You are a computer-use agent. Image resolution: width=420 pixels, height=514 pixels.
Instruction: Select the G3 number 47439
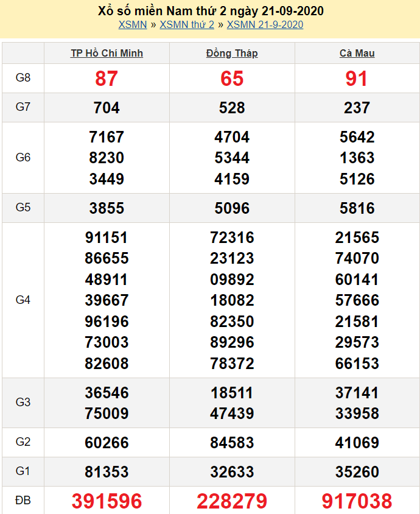(232, 414)
